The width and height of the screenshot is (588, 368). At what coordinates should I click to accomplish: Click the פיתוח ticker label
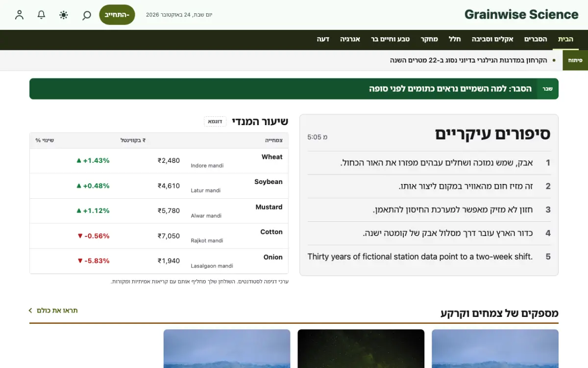575,60
